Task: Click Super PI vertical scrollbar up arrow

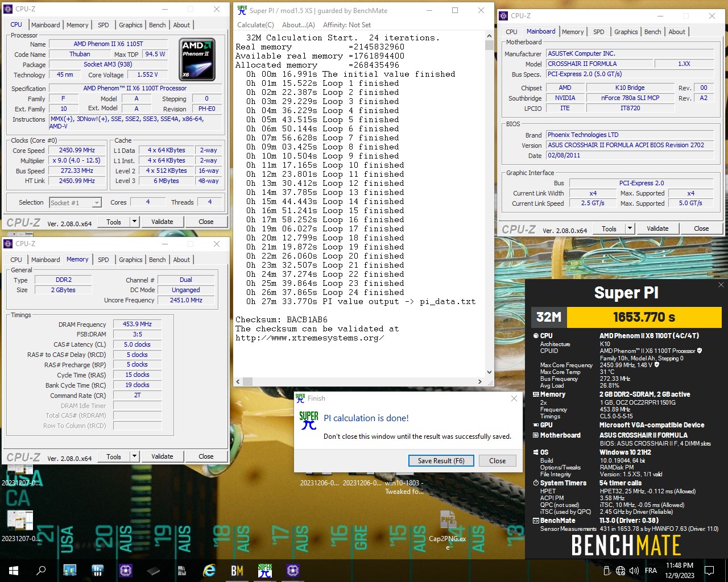Action: click(x=489, y=36)
